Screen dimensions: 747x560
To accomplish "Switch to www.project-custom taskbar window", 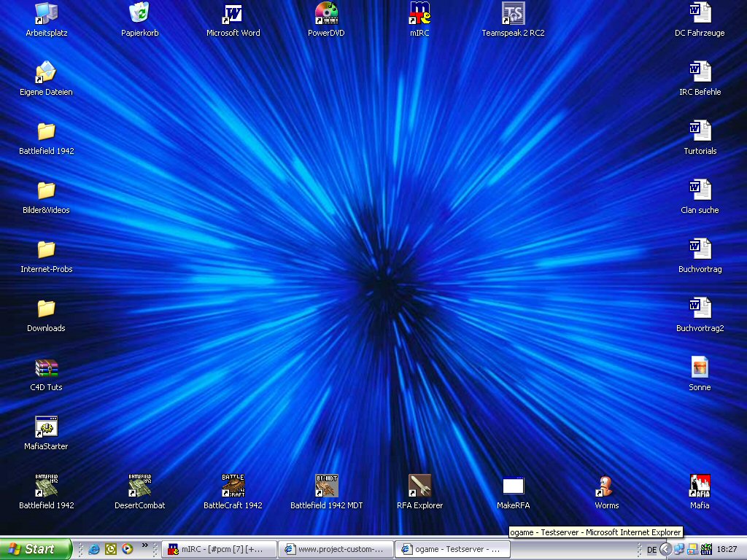I will (x=336, y=549).
